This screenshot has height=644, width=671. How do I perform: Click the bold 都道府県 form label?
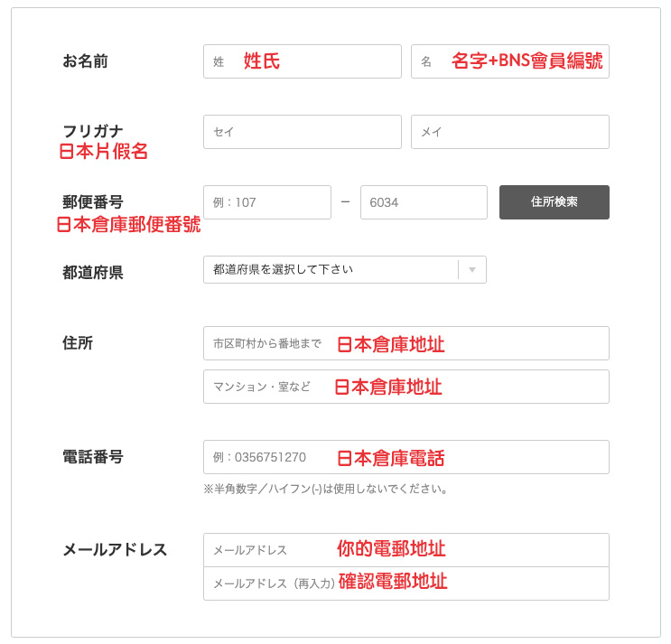coord(93,272)
